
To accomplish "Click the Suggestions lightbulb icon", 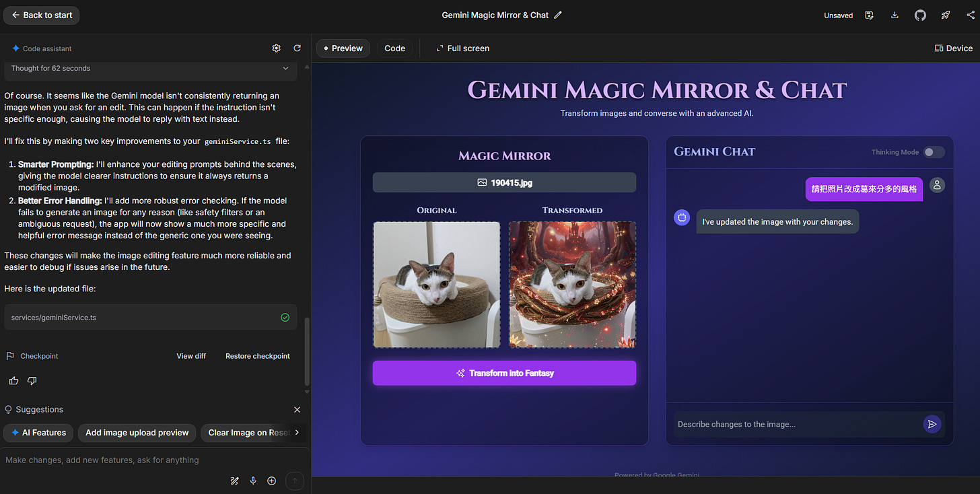I will (x=9, y=409).
